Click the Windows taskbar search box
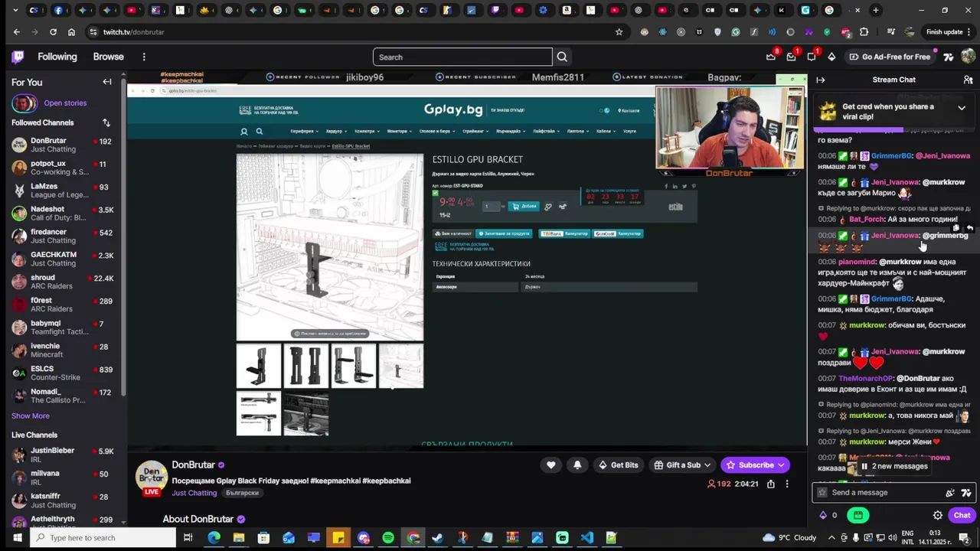980x551 pixels. pyautogui.click(x=103, y=538)
